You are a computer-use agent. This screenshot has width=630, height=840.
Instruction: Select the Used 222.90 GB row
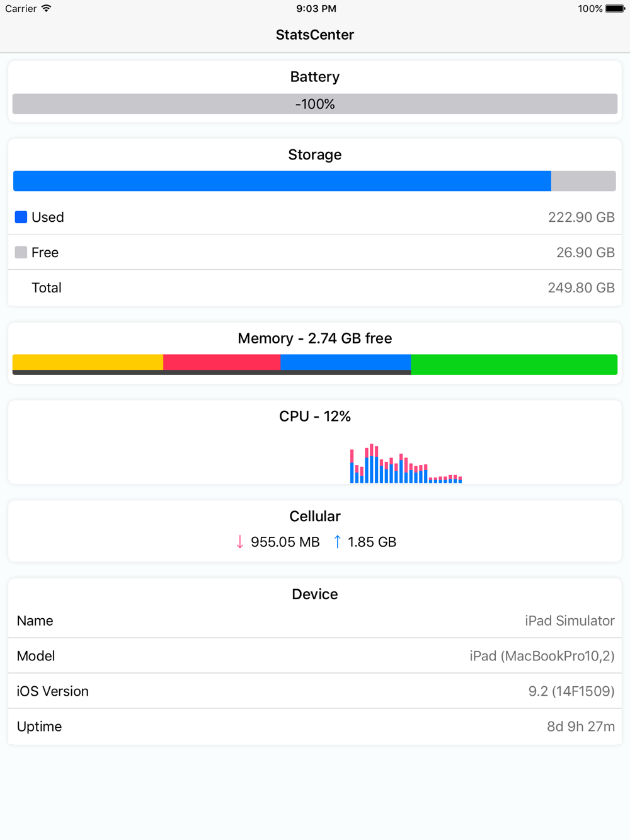click(315, 217)
